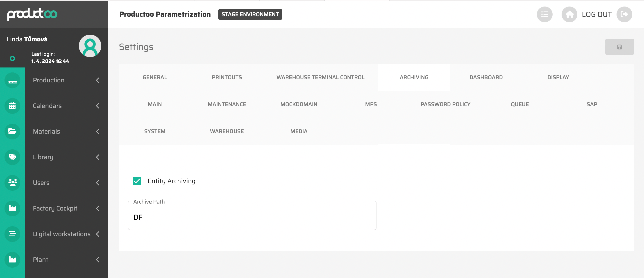Uncheck the Entity Archiving checkbox

tap(137, 181)
